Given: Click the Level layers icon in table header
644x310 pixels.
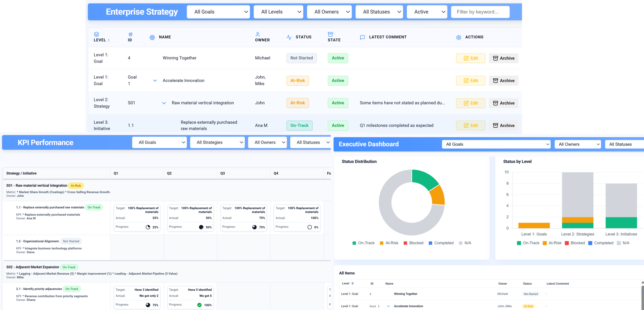Looking at the screenshot, I should click(x=96, y=34).
